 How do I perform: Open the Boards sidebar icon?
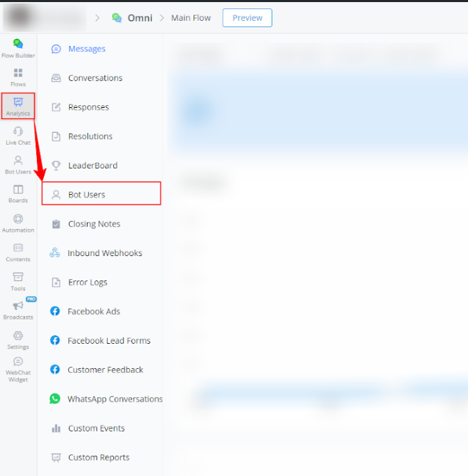(x=18, y=193)
